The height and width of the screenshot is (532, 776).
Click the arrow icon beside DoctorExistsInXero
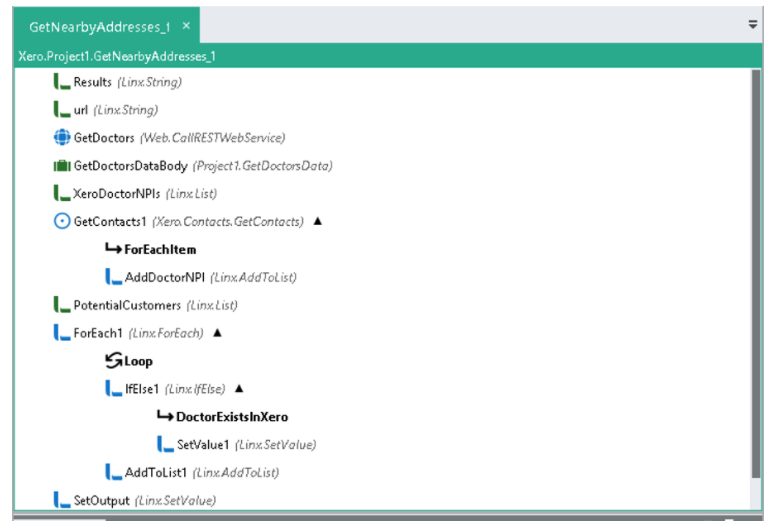[165, 415]
